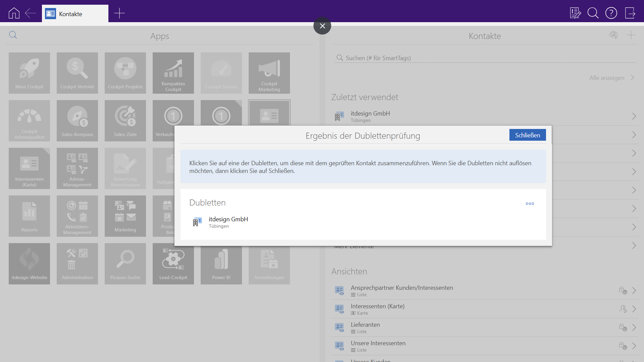644x362 pixels.
Task: Select the Kontakte tab
Action: click(x=75, y=13)
